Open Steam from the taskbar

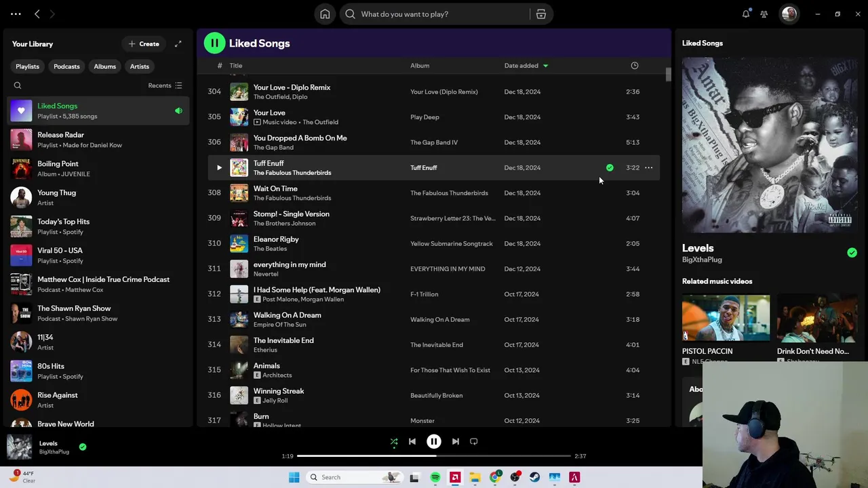pyautogui.click(x=535, y=477)
